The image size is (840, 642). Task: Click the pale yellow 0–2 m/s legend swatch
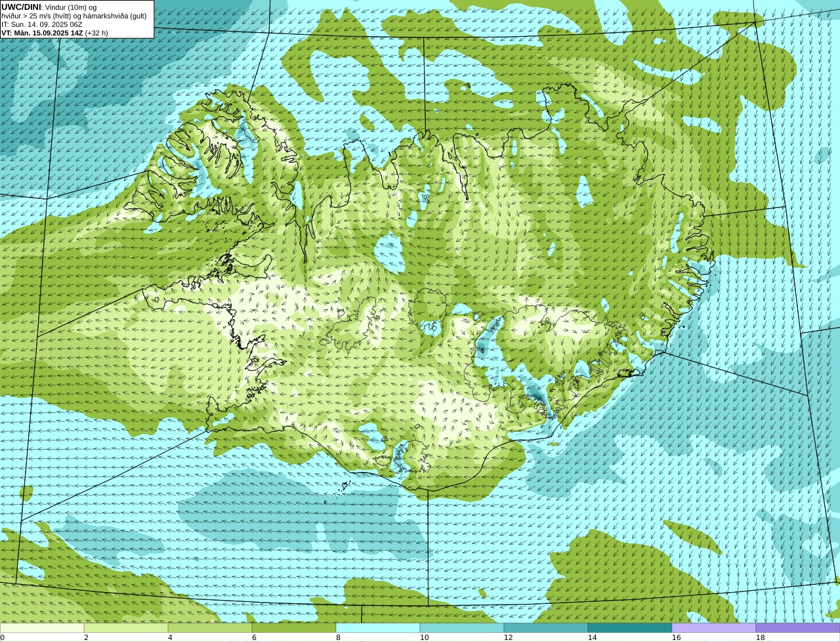[x=42, y=628]
